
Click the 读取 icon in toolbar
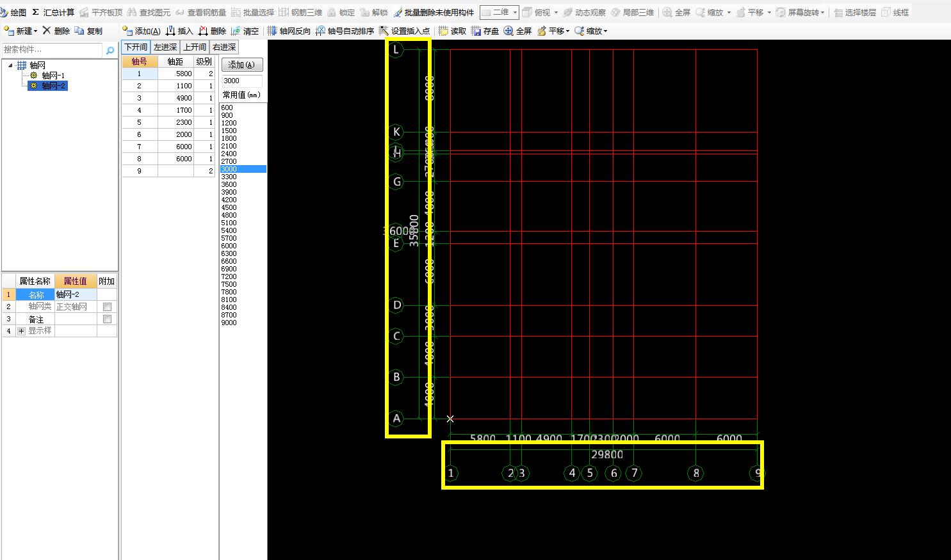443,31
